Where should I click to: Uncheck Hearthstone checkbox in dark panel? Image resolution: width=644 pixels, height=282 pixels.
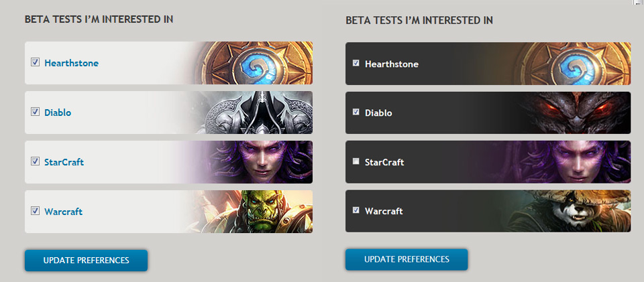pyautogui.click(x=356, y=63)
